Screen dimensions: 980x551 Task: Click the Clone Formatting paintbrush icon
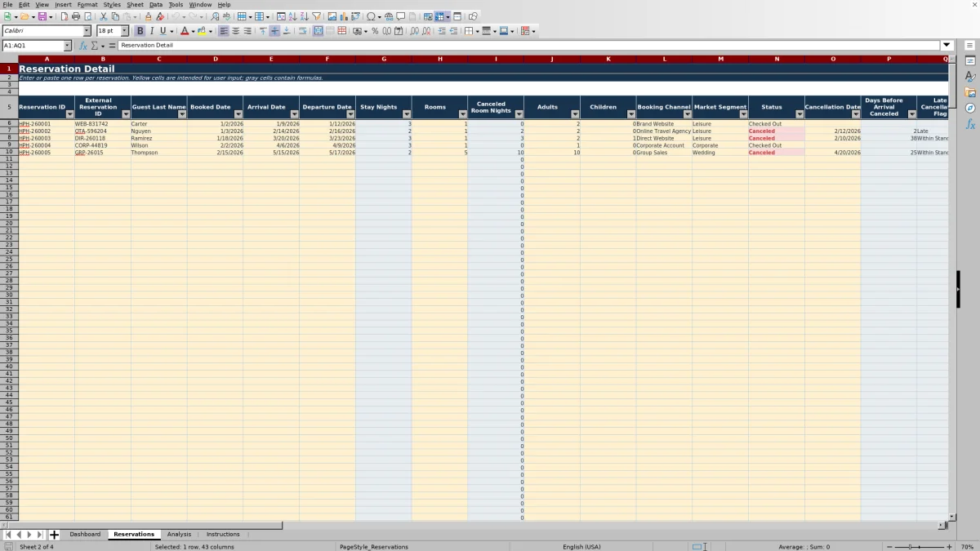point(148,16)
